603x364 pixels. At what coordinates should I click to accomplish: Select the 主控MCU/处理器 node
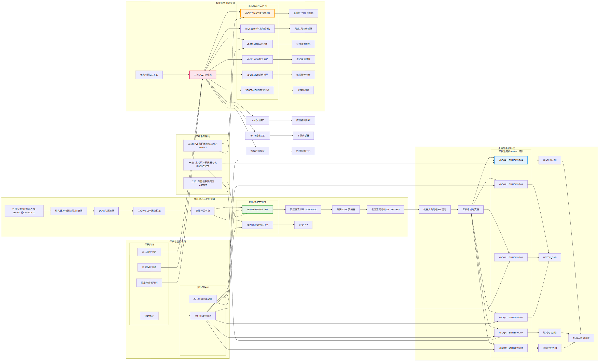(x=203, y=75)
